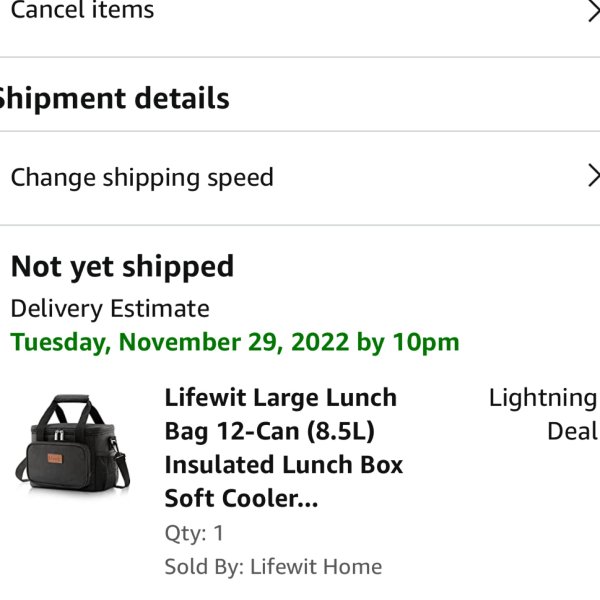Tap the truncated 'Soft Cooler...' title line

tap(241, 498)
